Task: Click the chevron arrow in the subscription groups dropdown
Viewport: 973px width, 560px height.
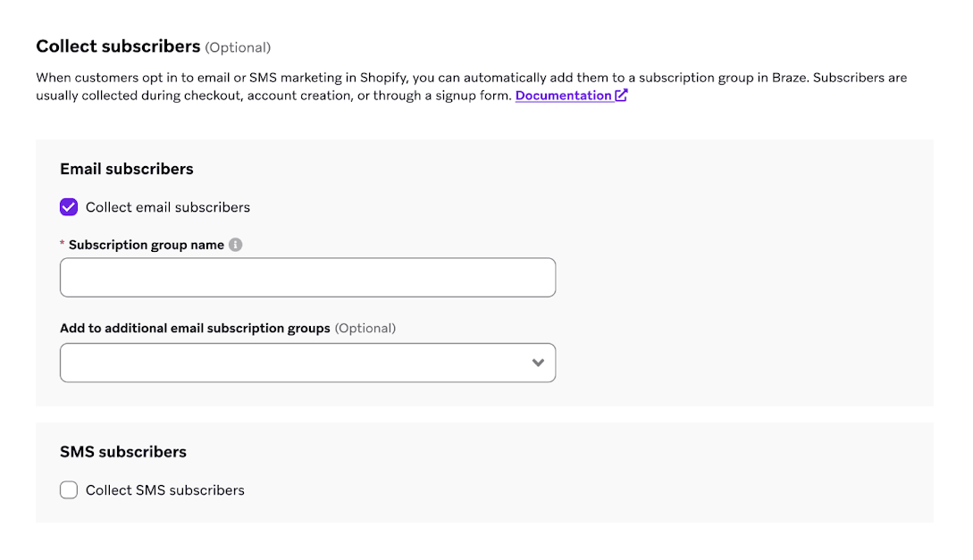Action: (x=538, y=363)
